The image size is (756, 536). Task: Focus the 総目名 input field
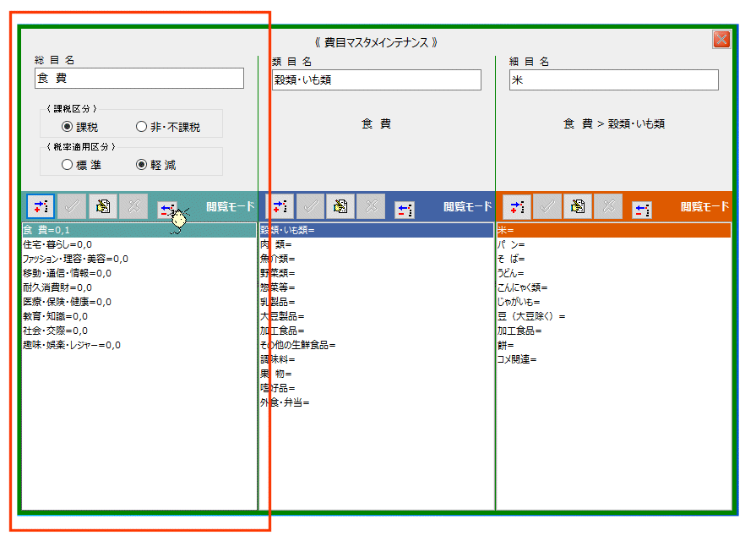pyautogui.click(x=139, y=78)
